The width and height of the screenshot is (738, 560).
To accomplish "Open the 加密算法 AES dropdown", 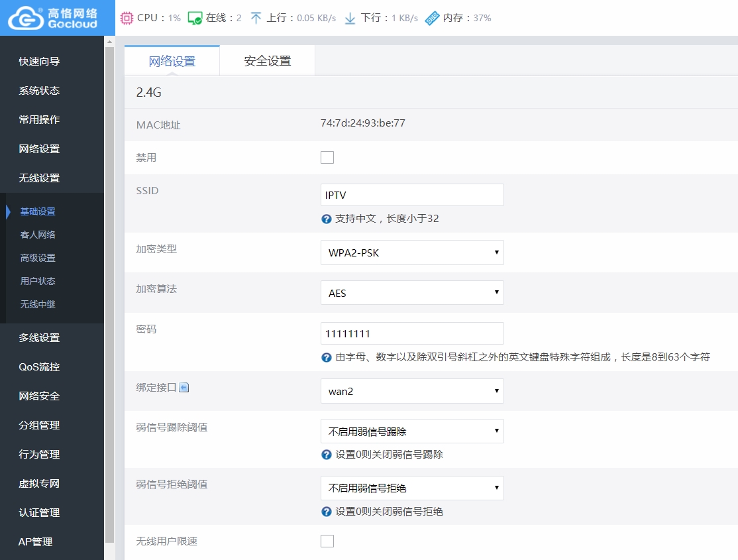I will click(x=412, y=293).
